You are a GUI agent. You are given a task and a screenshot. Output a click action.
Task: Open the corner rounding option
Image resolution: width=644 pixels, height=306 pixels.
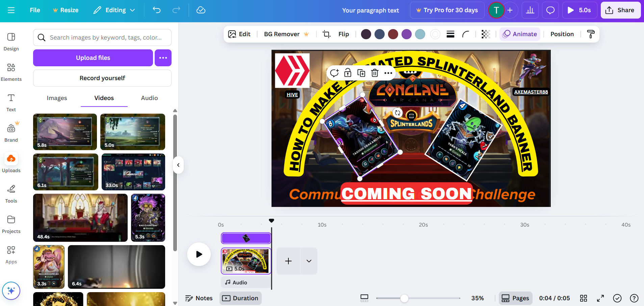click(466, 34)
